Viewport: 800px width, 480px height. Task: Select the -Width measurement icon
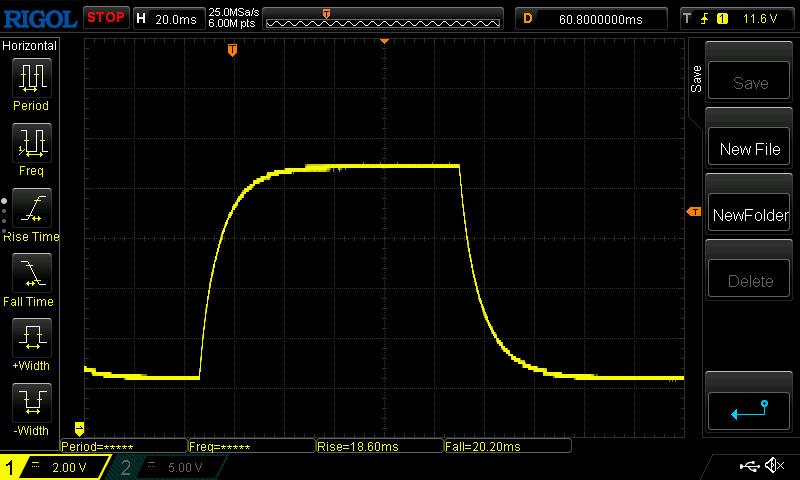pyautogui.click(x=32, y=402)
